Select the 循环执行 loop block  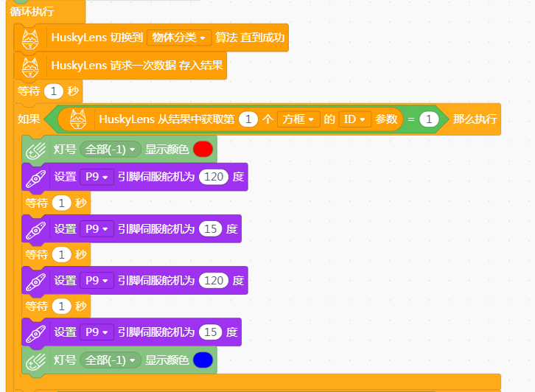(x=32, y=12)
